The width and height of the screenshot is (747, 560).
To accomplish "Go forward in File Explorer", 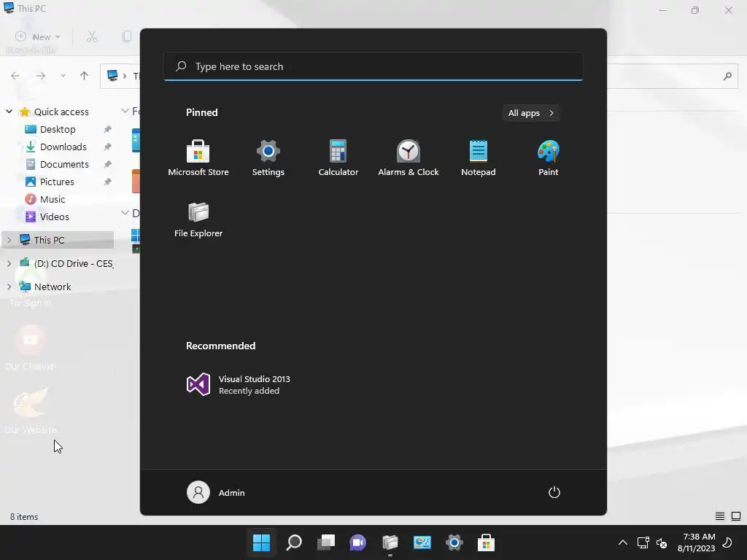I will [41, 76].
